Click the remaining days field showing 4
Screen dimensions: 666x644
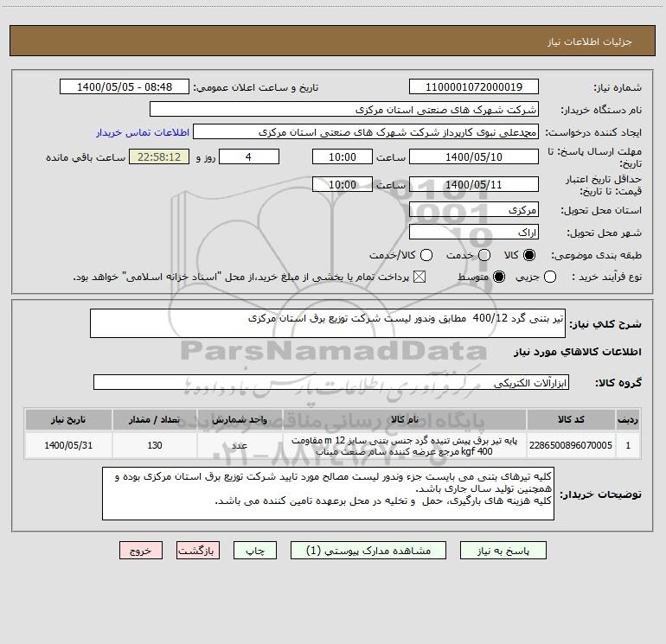249,156
